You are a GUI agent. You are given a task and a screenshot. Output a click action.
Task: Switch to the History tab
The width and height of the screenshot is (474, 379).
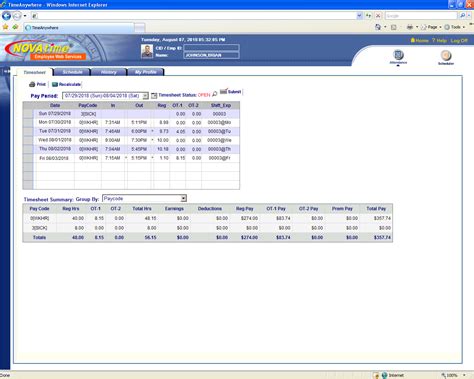(109, 72)
